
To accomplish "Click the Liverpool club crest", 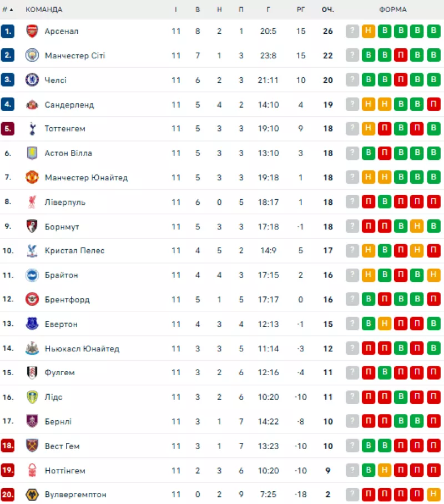I will point(32,202).
